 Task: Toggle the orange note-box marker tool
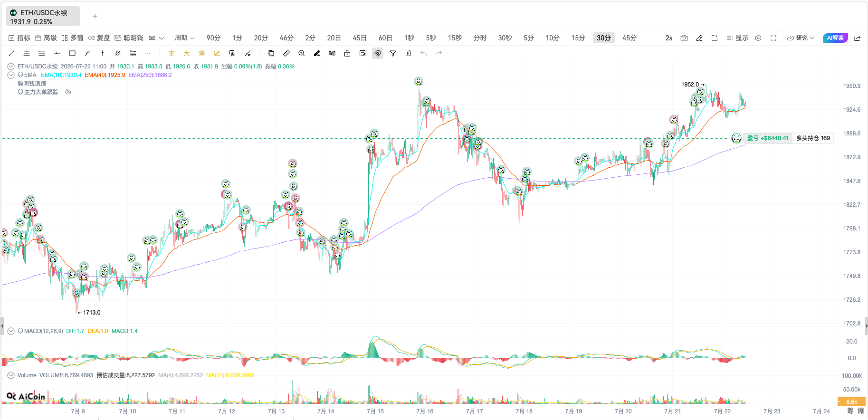pos(217,53)
